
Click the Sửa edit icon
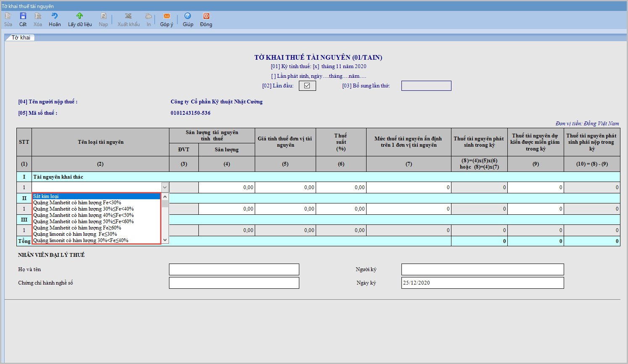tap(8, 16)
